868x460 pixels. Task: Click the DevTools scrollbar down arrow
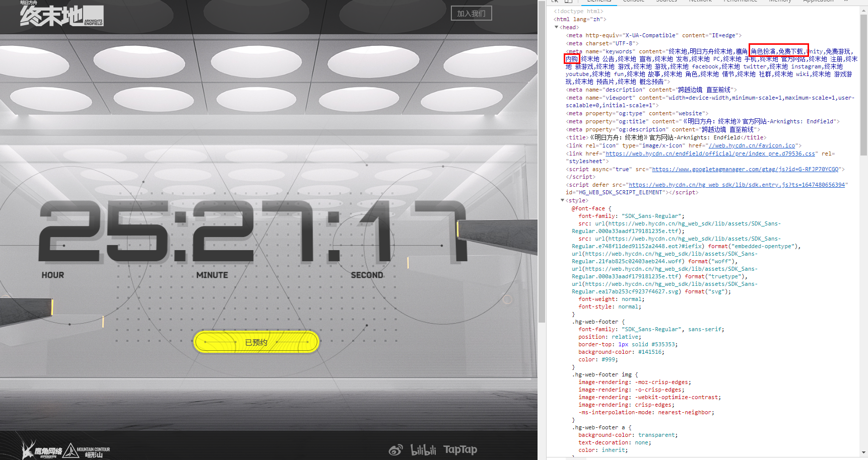tap(863, 452)
